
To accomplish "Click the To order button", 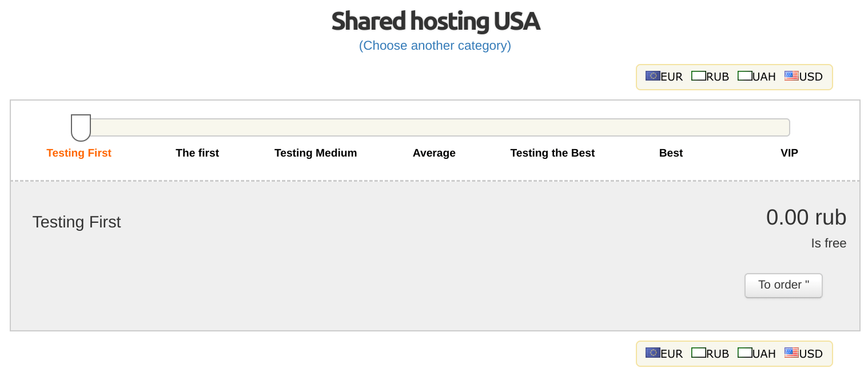I will pos(783,285).
